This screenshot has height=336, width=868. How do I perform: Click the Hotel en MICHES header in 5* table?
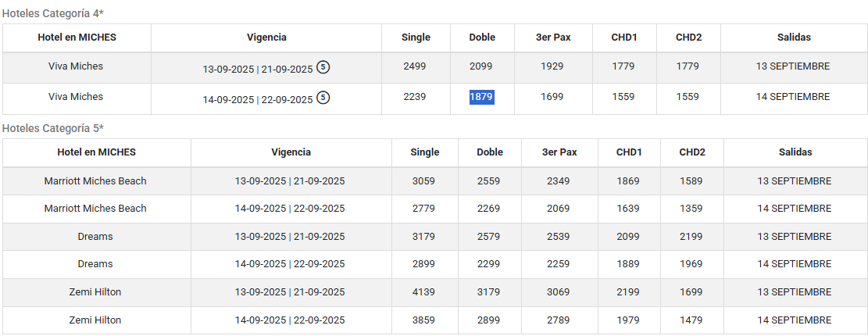tap(96, 152)
